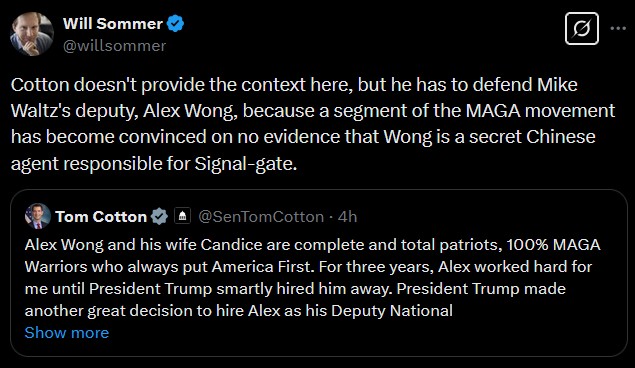Open the Grok explain-this-post icon
Image resolution: width=635 pixels, height=368 pixels.
[582, 28]
